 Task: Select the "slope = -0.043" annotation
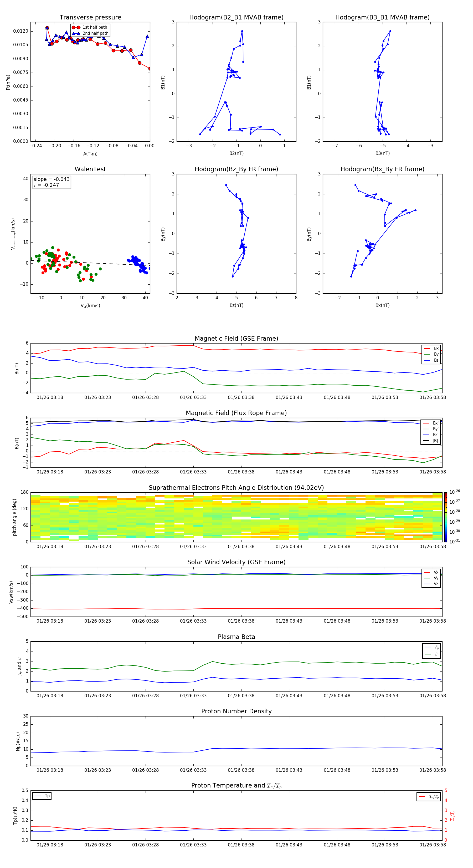click(x=52, y=179)
